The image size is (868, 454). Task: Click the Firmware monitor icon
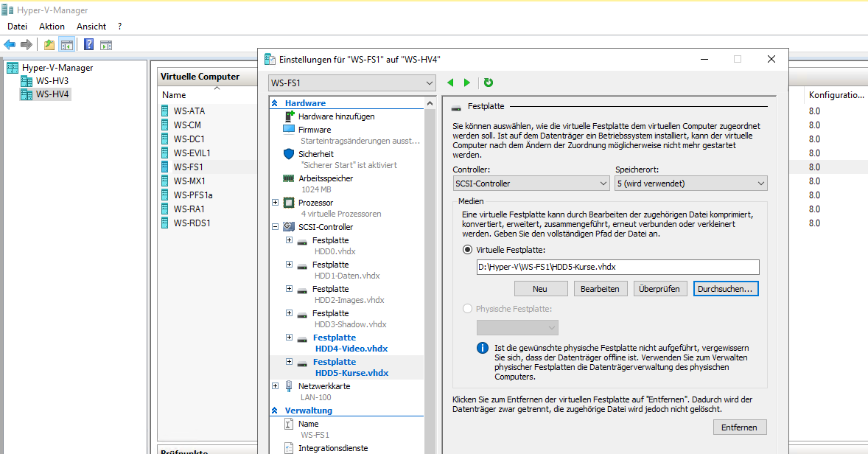pos(289,130)
